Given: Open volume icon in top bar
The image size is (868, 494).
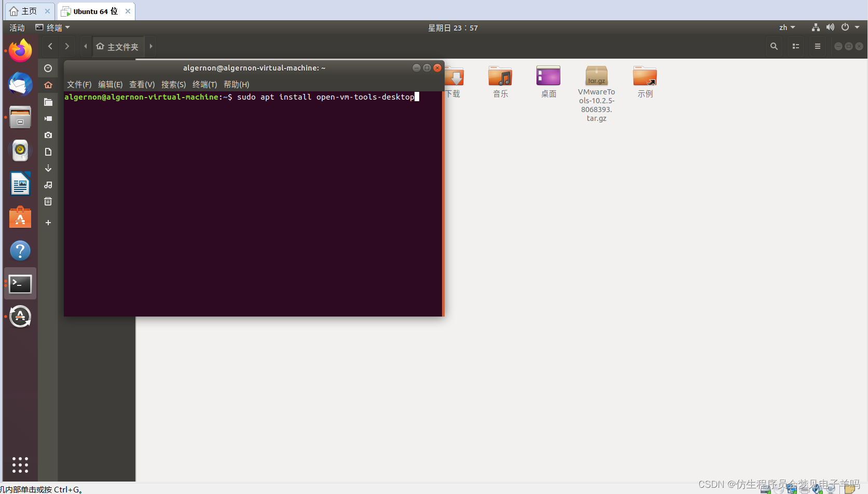Looking at the screenshot, I should [830, 28].
